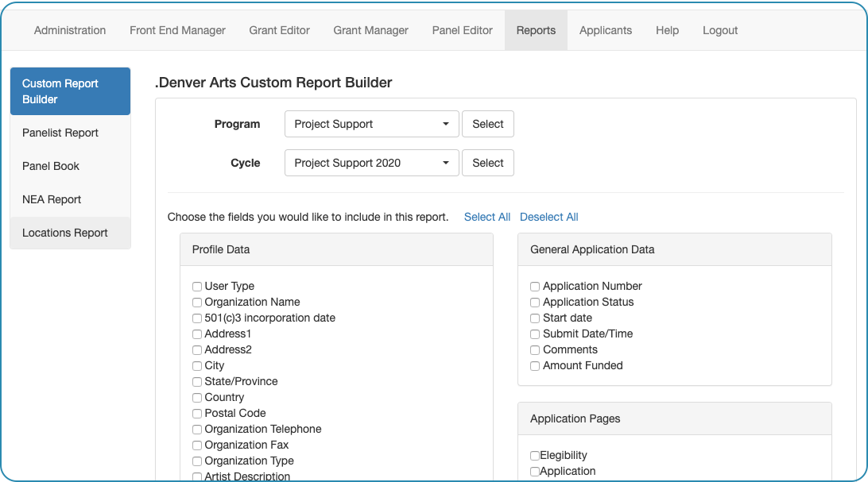Click the Deselect All link
868x482 pixels.
tap(548, 217)
